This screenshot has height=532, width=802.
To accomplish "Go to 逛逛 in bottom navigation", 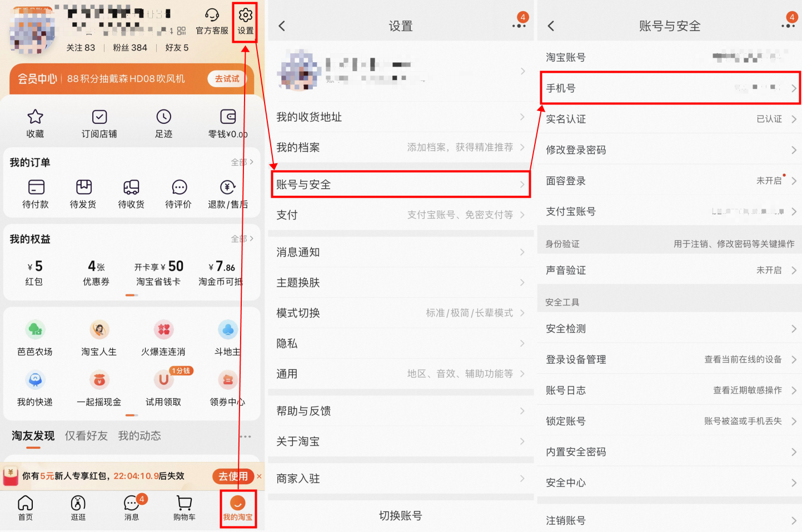I will point(78,508).
